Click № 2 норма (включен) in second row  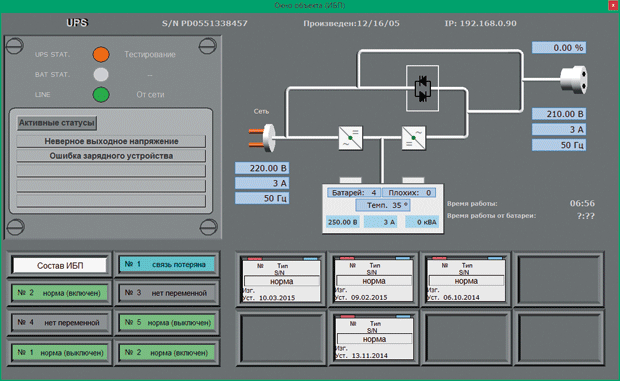pos(60,293)
